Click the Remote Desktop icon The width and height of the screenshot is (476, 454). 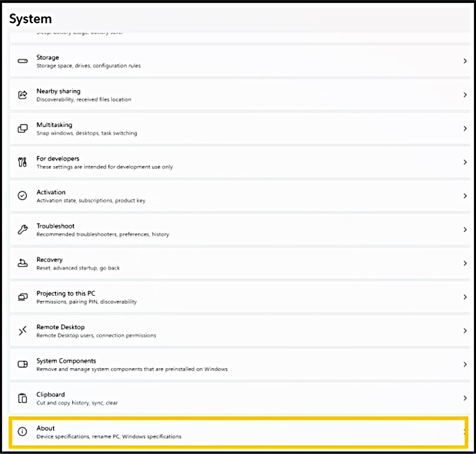[22, 331]
